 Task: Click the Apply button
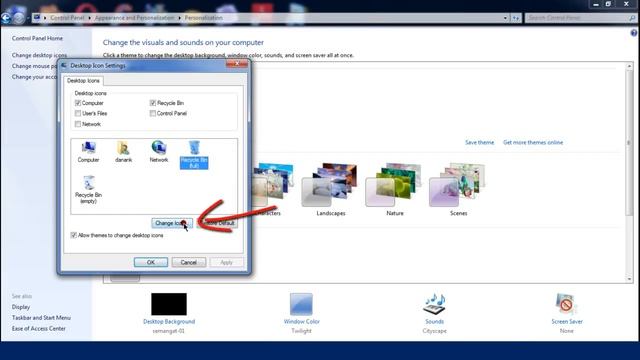227,262
